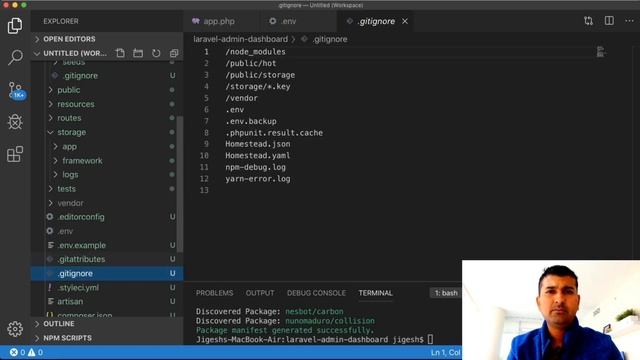Open the Problems panel tab
The width and height of the screenshot is (640, 360).
point(214,293)
